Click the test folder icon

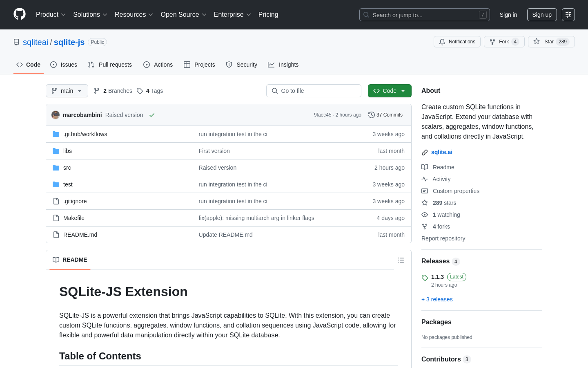(x=56, y=184)
